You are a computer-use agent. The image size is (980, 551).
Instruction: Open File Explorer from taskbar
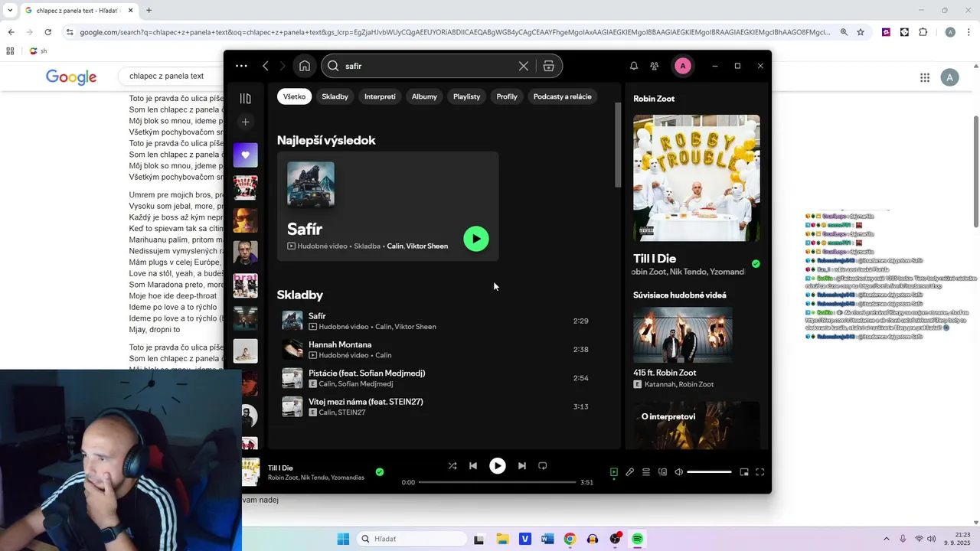coord(502,539)
